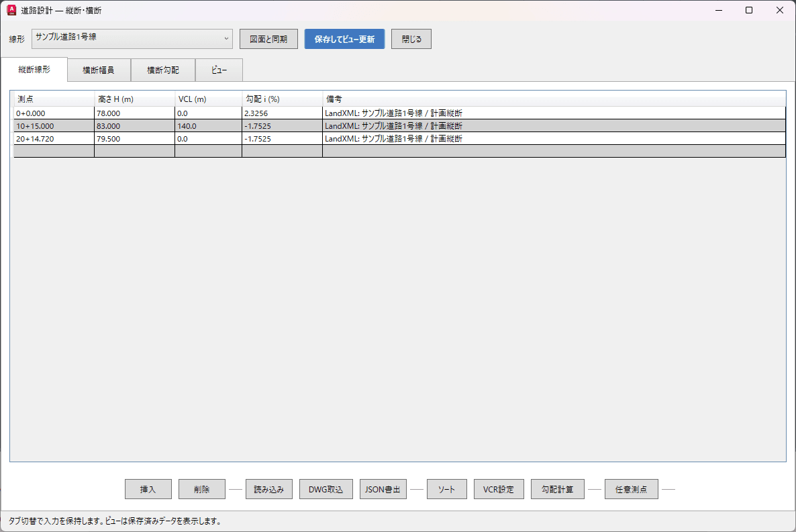Click the 読み込み button
The height and width of the screenshot is (532, 796).
(269, 489)
